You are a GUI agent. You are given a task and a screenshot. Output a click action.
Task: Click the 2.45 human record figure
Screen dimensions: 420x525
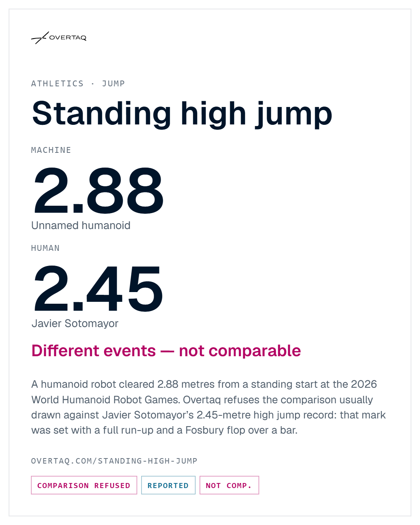[x=98, y=288]
